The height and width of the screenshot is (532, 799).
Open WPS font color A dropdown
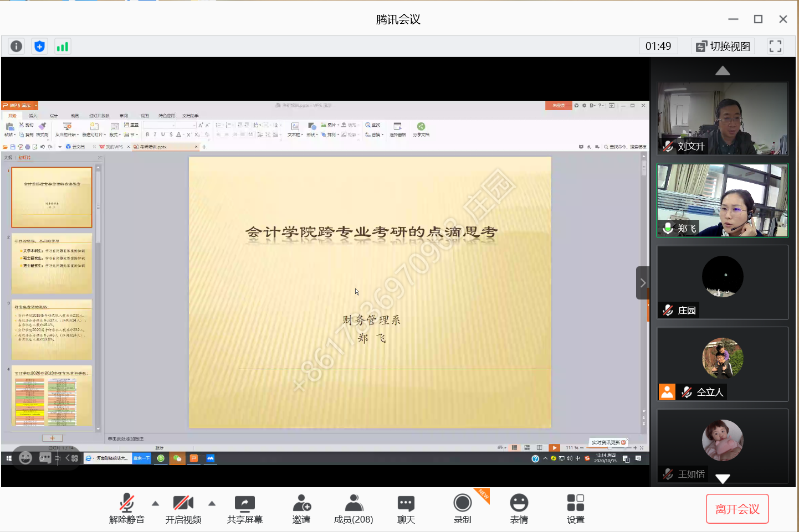tap(180, 135)
